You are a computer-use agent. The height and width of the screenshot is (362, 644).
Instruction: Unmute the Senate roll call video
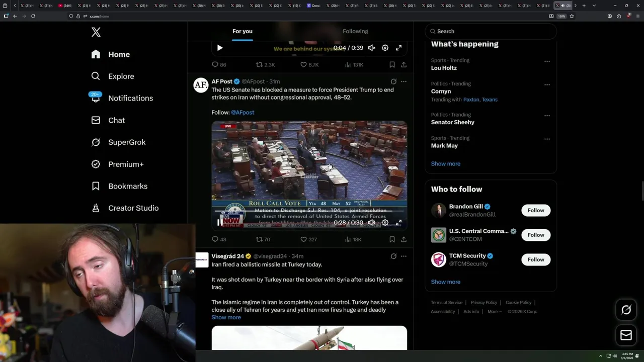pyautogui.click(x=371, y=222)
